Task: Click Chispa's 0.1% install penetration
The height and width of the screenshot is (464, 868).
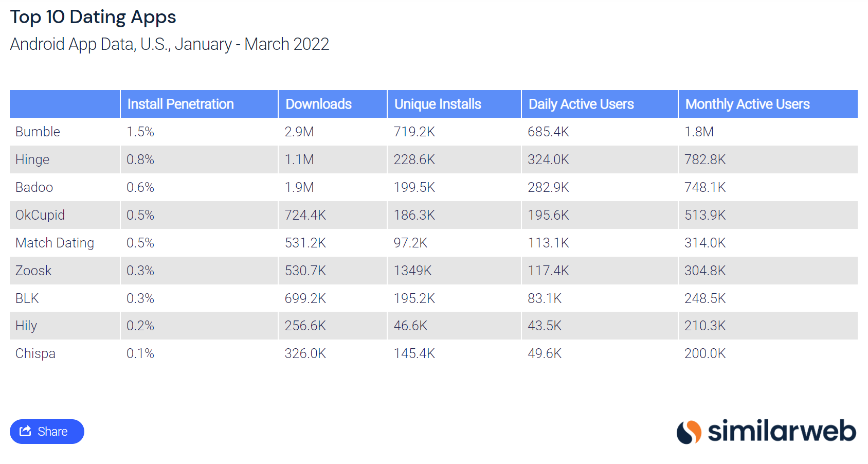Action: (x=140, y=353)
